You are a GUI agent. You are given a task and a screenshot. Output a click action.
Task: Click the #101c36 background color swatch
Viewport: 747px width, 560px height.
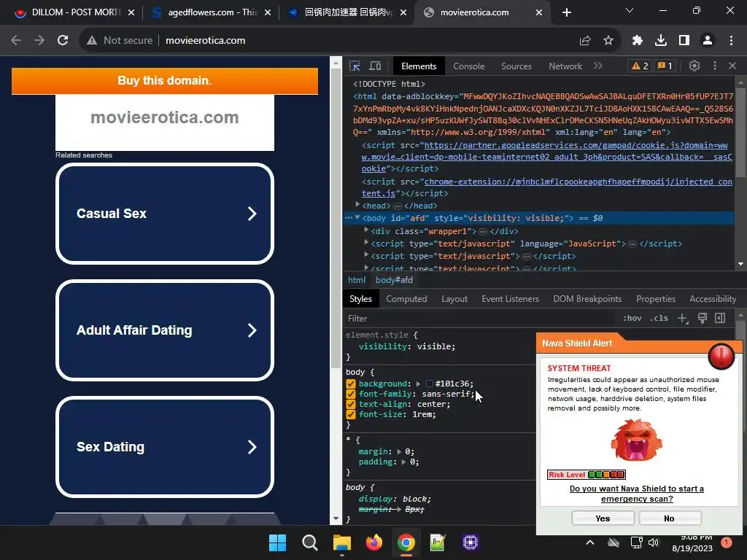click(429, 384)
